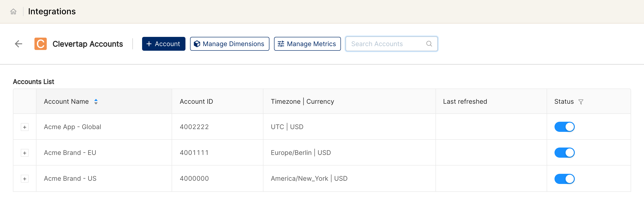Click the Clevertap Accounts title
The width and height of the screenshot is (644, 213).
pos(87,44)
